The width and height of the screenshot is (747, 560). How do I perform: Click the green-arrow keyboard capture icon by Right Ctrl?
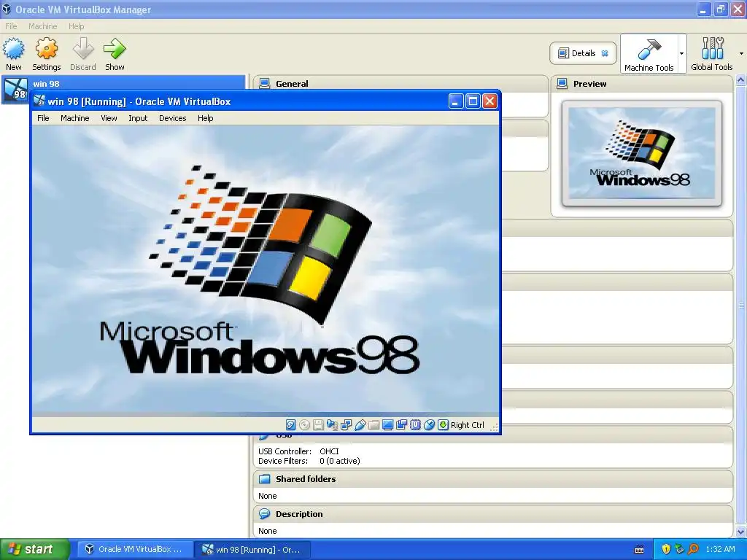pyautogui.click(x=443, y=425)
